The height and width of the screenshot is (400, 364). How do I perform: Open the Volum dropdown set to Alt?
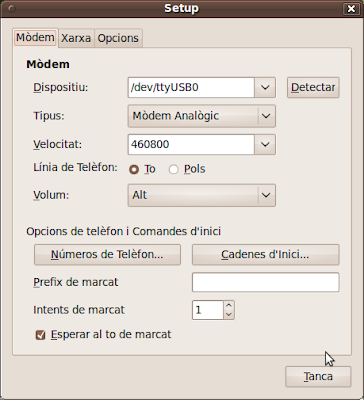click(x=202, y=195)
